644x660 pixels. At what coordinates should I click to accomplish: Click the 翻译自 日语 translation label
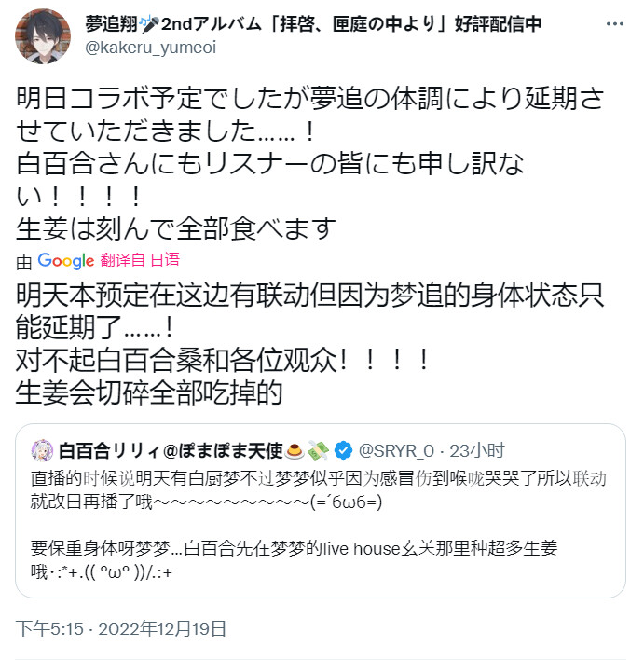coord(140,260)
